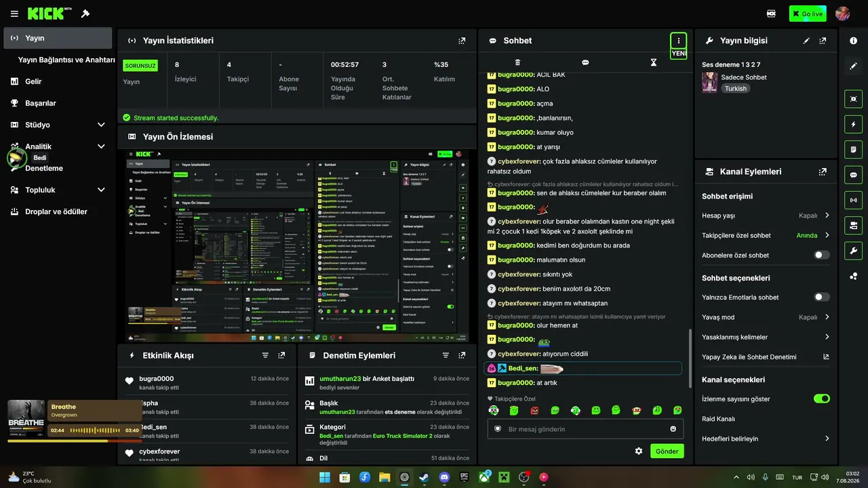Open Yapay Zeka ile Sohbet Denetimi link
This screenshot has height=488, width=868.
766,357
